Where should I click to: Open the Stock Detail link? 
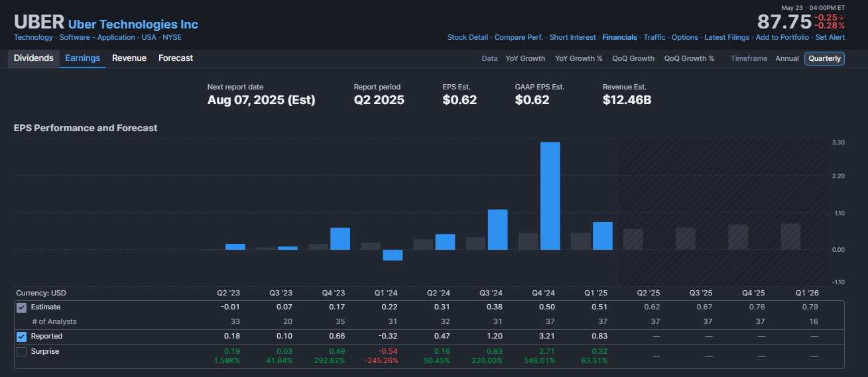click(467, 37)
